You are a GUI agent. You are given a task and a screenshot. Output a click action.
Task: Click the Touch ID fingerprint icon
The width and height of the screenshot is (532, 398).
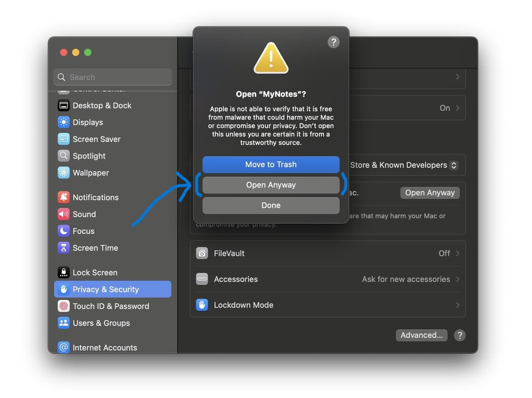[x=64, y=306]
